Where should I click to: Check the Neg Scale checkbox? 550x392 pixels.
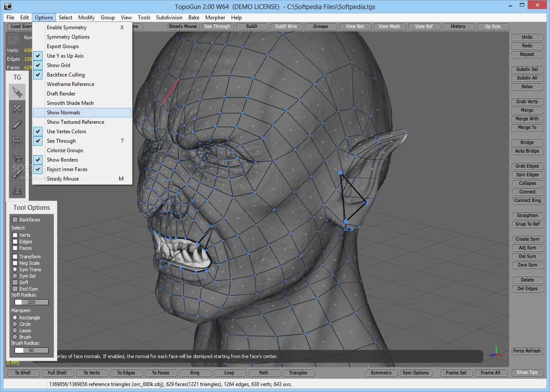point(15,263)
